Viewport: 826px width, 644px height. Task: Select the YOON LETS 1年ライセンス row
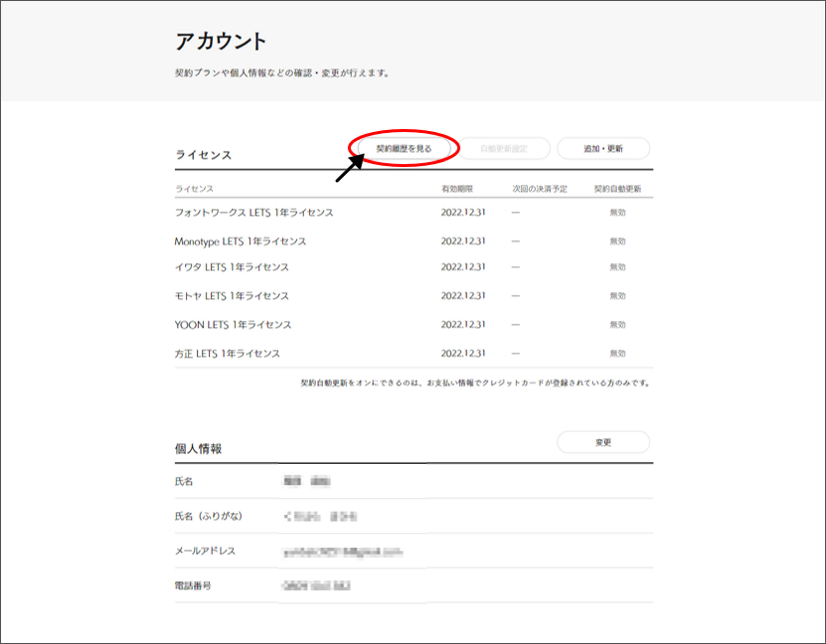click(x=233, y=324)
